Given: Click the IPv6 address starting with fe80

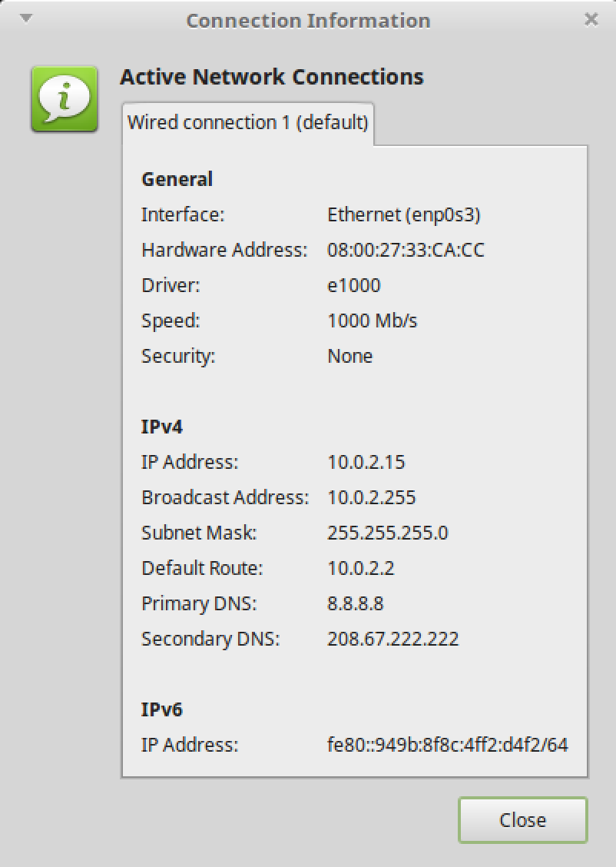Looking at the screenshot, I should click(x=447, y=745).
